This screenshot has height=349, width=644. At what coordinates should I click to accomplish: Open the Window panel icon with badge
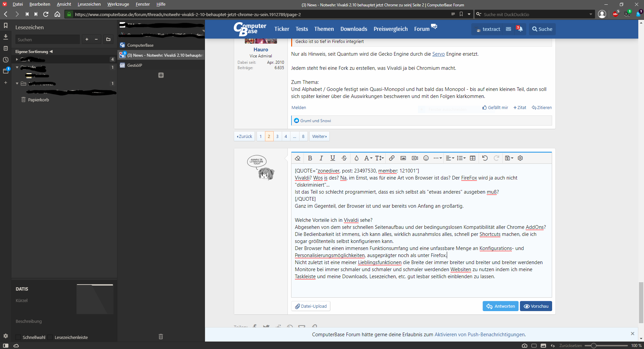[6, 71]
